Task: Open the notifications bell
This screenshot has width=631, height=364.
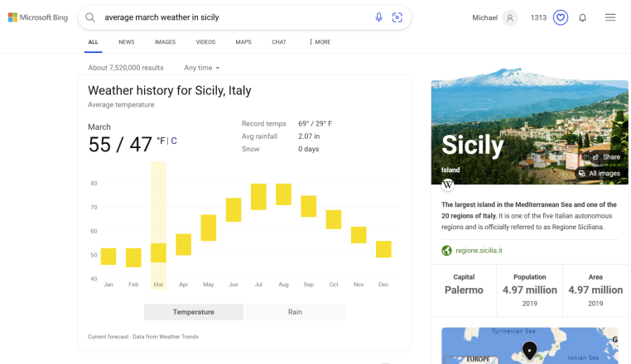Action: point(583,17)
